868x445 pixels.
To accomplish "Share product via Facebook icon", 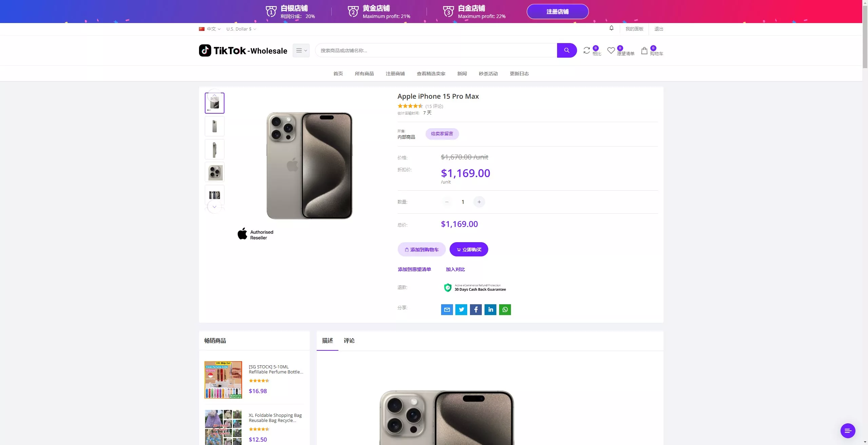I will click(476, 309).
